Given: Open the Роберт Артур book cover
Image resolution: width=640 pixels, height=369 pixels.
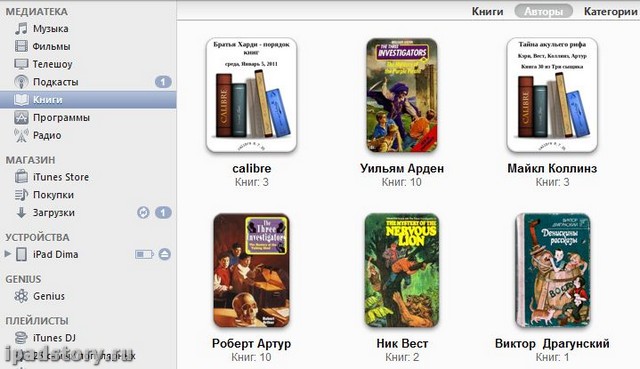Looking at the screenshot, I should 251,270.
